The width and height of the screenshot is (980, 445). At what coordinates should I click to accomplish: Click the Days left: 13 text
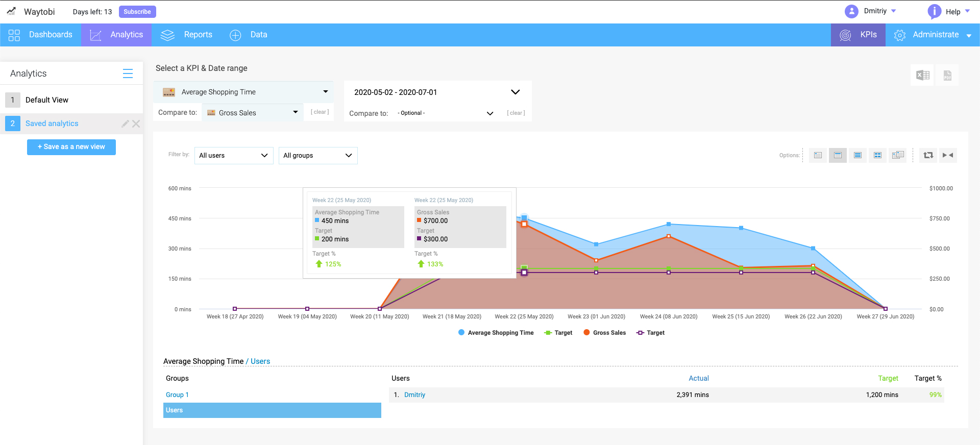[92, 12]
